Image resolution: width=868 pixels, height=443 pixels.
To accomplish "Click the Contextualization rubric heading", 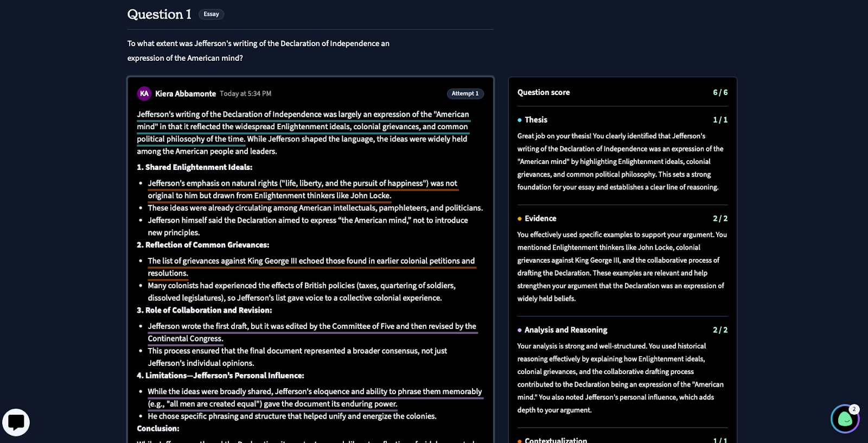I will pyautogui.click(x=556, y=440).
